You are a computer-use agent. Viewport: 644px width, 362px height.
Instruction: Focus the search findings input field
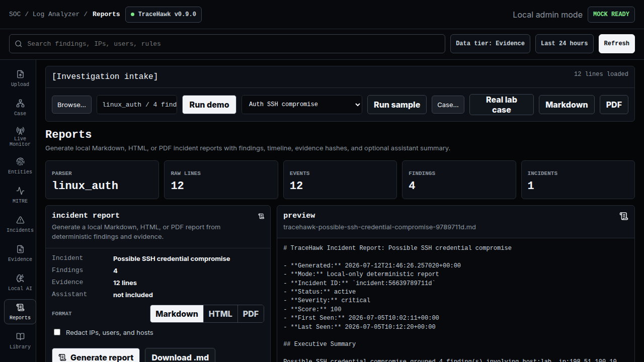tap(227, 44)
